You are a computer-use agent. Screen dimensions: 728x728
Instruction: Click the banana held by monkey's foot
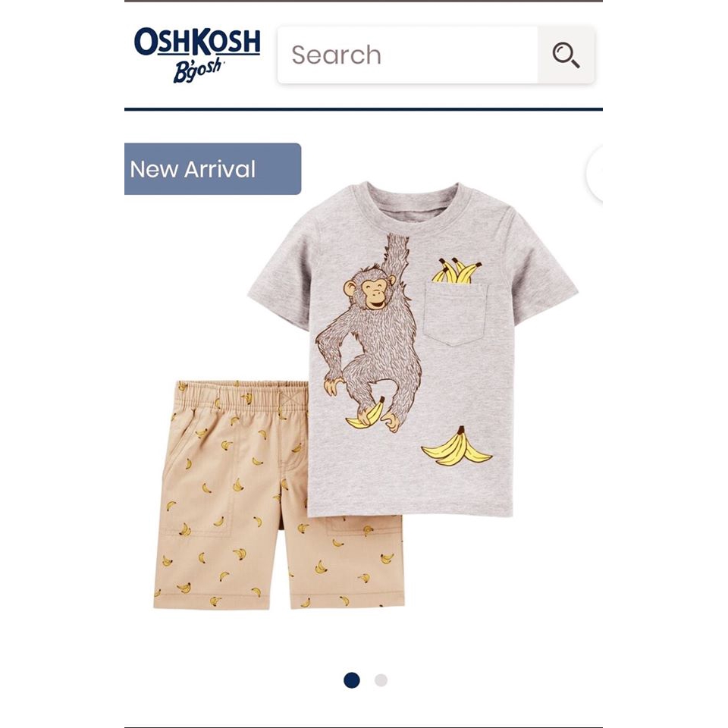[x=366, y=414]
